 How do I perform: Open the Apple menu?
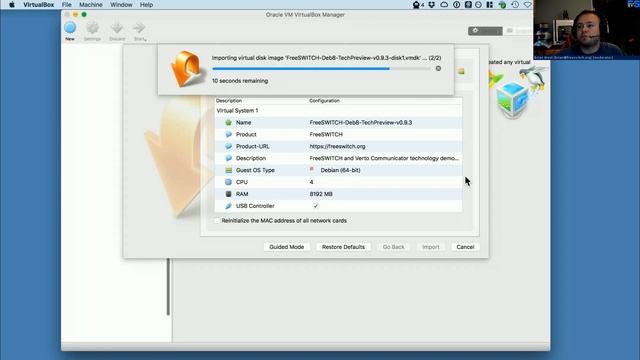[12, 5]
